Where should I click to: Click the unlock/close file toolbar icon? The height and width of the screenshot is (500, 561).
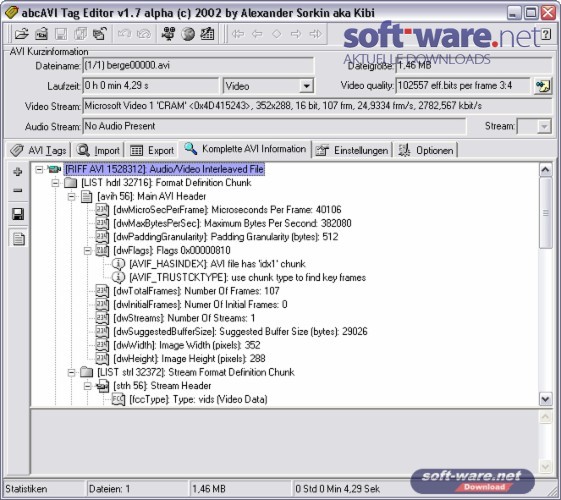coord(99,34)
